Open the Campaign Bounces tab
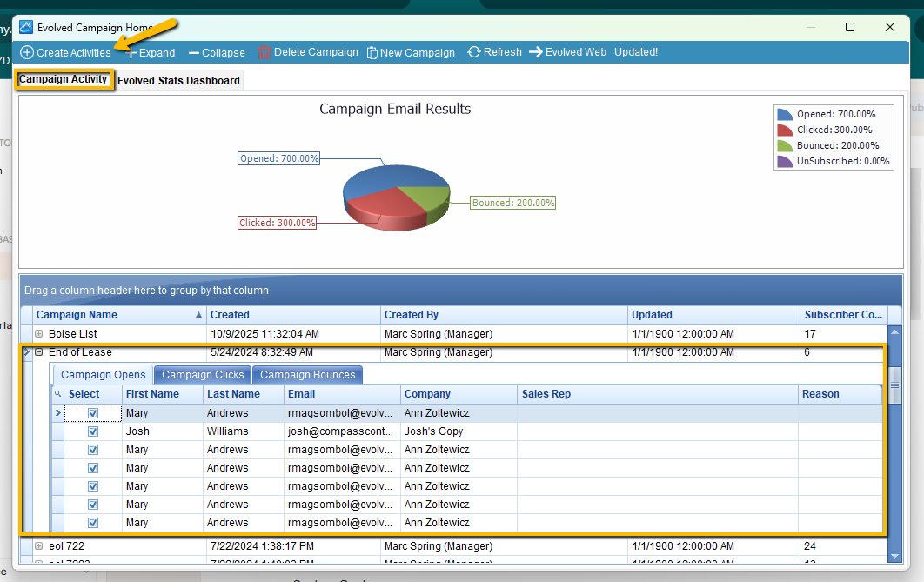 click(x=307, y=375)
